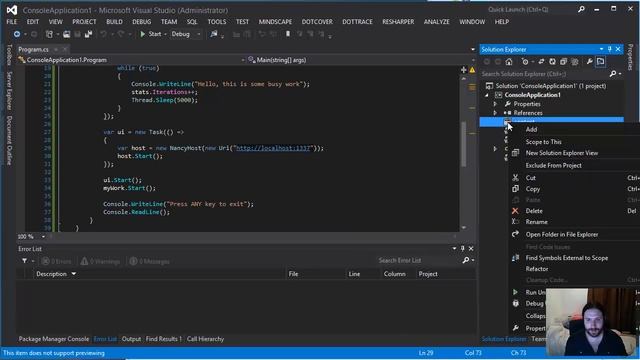Switch to the Find Results 1 tab

[x=164, y=339]
